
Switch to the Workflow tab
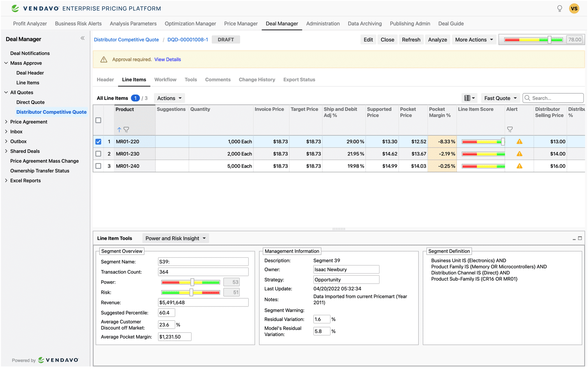coord(165,79)
